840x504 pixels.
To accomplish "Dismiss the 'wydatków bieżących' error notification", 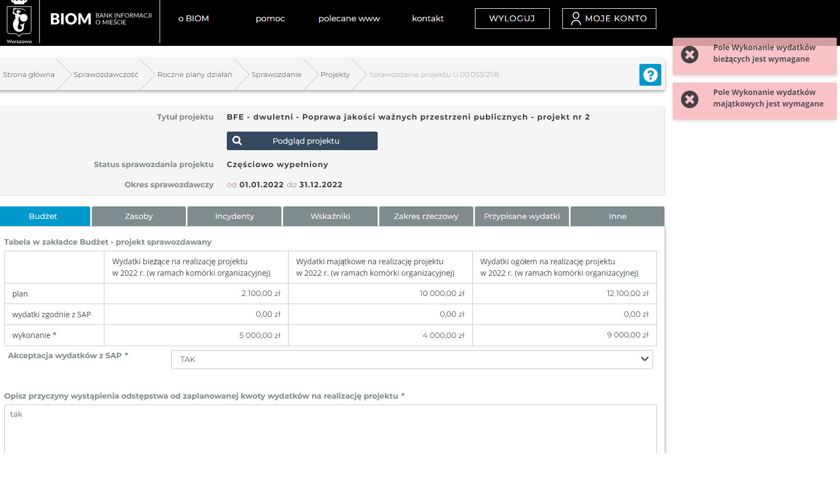I will pos(690,55).
